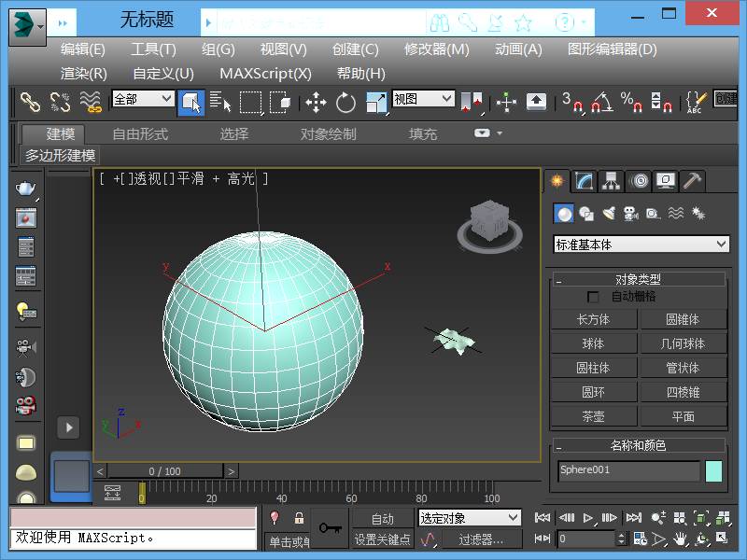The height and width of the screenshot is (560, 747).
Task: Select the Scale tool
Action: [376, 103]
